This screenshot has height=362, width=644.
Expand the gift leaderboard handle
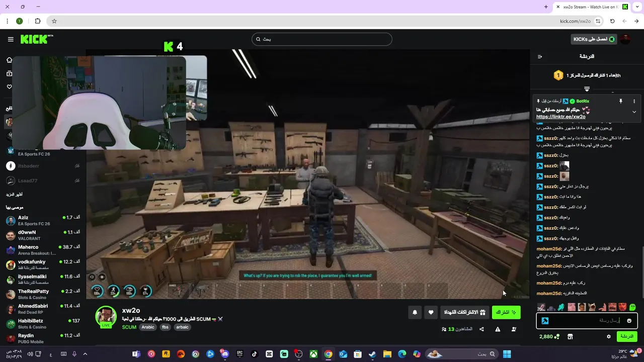coord(587,89)
